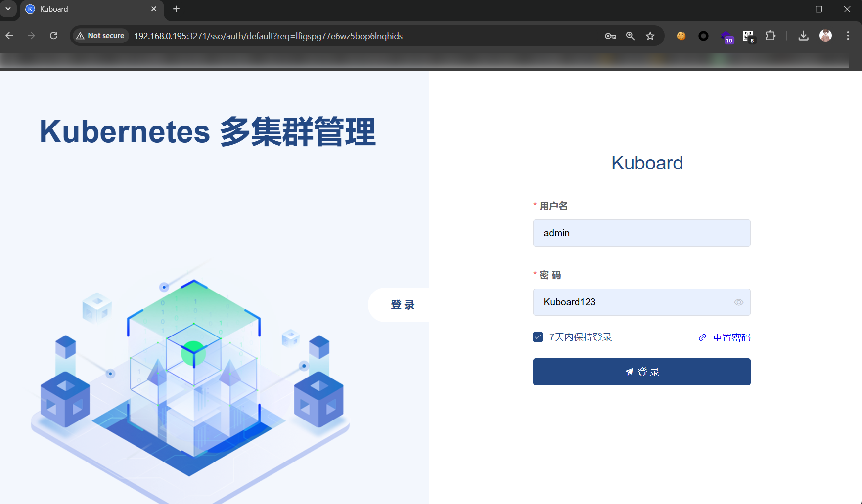Select the 登录 side tab

tap(400, 305)
